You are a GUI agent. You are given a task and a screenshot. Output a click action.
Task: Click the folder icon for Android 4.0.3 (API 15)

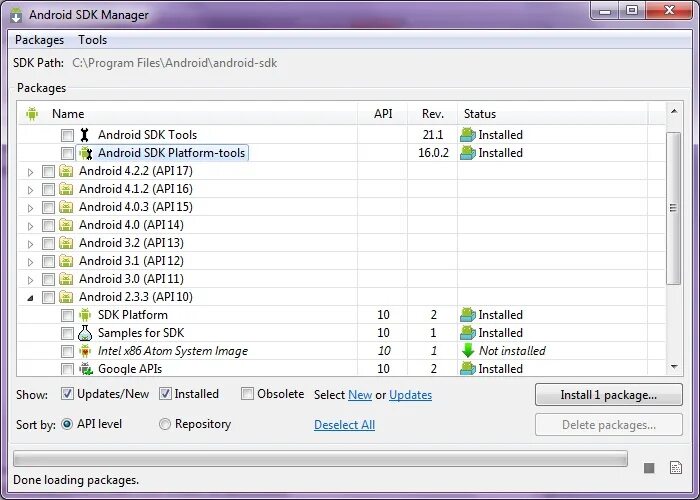pos(66,207)
